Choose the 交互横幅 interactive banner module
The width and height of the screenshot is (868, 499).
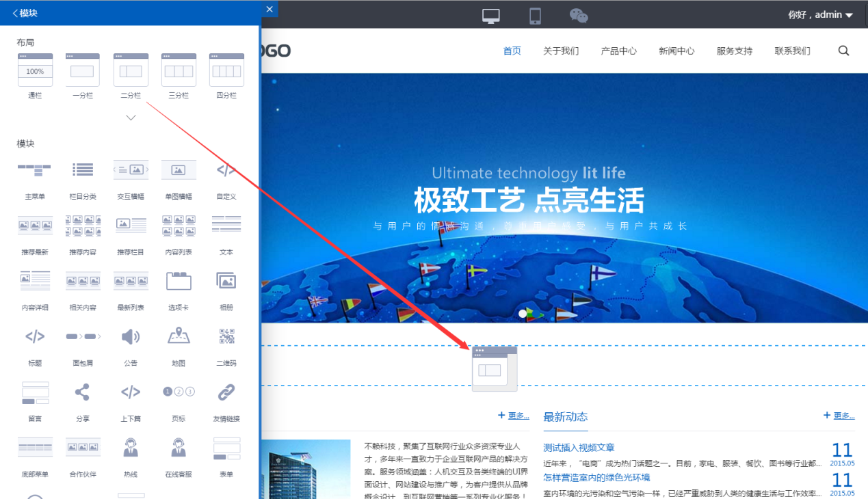131,170
